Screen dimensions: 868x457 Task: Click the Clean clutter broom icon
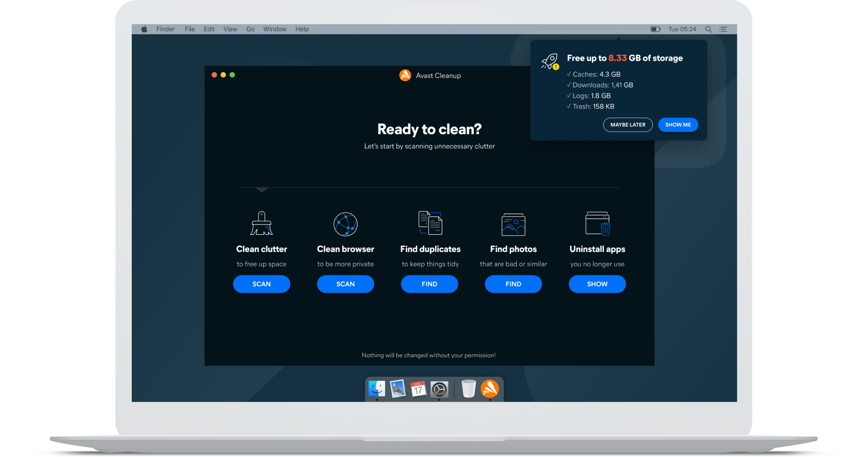click(262, 223)
